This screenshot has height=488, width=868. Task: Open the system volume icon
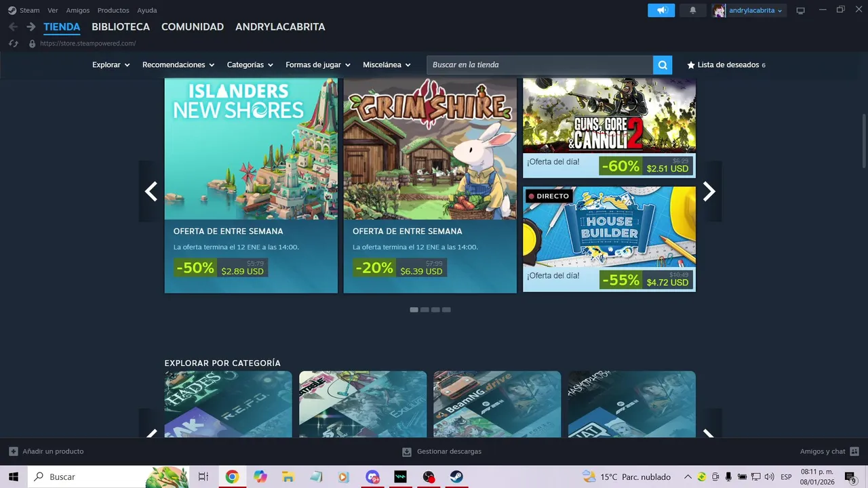[x=769, y=477]
